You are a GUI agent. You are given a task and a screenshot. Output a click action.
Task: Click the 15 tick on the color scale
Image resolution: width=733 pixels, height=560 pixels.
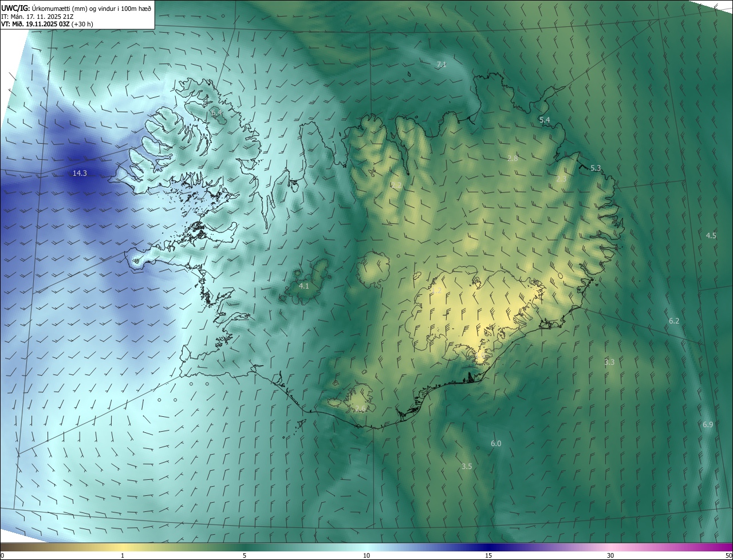488,555
